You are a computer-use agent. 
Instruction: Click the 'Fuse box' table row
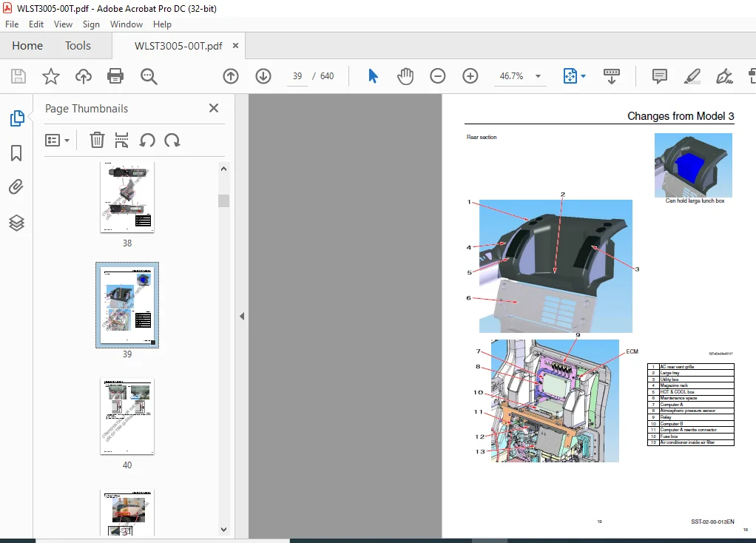[690, 436]
